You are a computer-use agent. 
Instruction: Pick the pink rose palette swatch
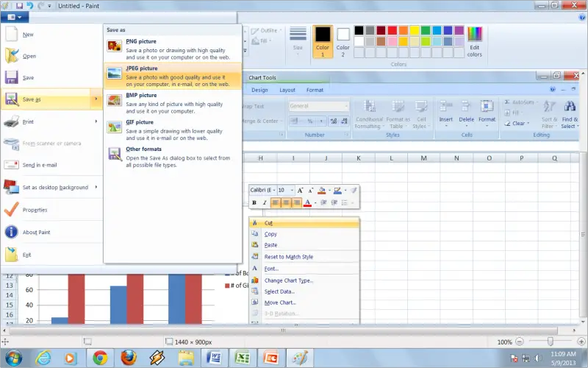pyautogui.click(x=392, y=41)
